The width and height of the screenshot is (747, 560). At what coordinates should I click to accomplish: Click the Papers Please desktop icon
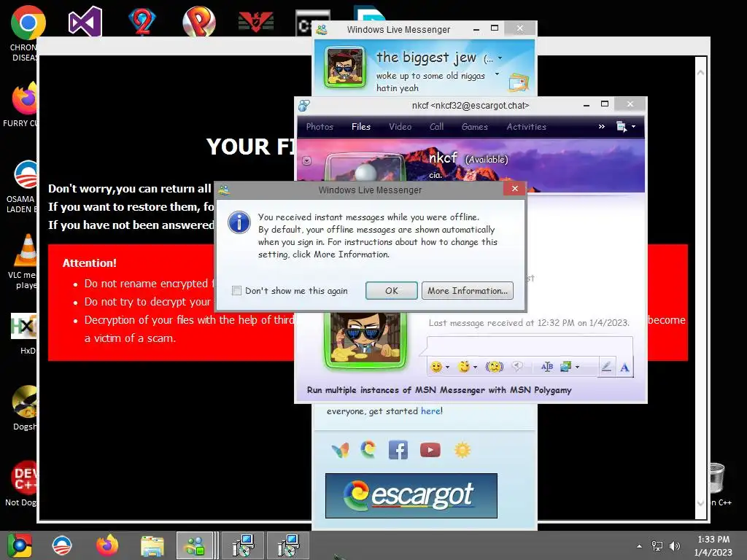click(256, 21)
